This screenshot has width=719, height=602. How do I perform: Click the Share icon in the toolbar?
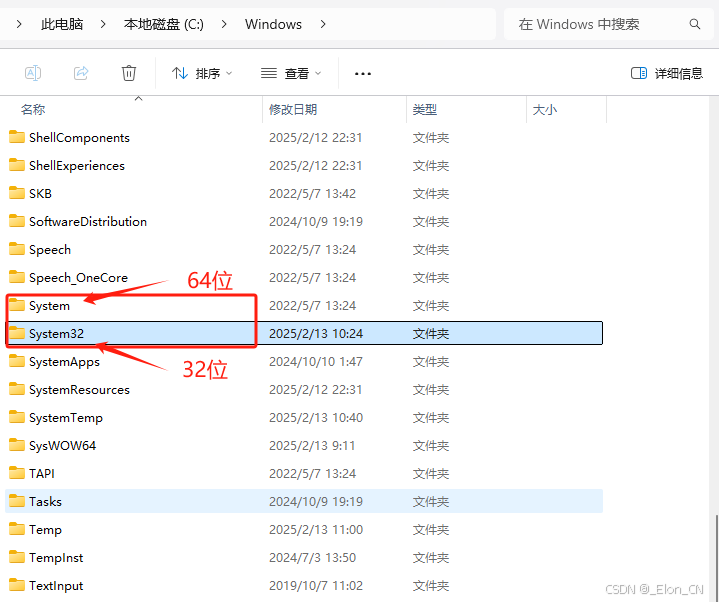(81, 73)
